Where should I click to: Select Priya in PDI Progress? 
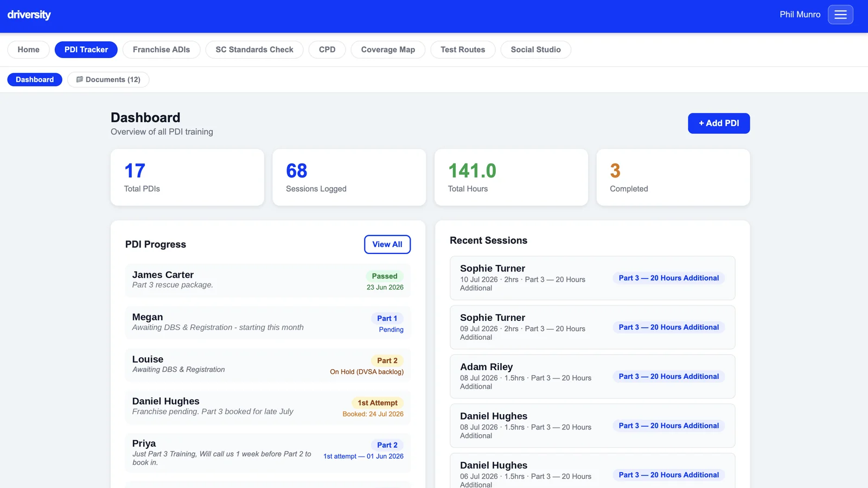[x=267, y=453]
